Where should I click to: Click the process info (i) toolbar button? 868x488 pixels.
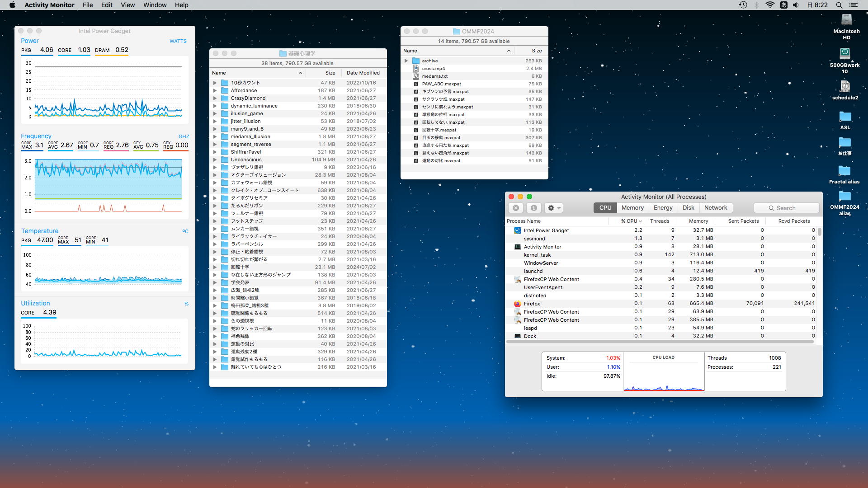[x=533, y=208]
